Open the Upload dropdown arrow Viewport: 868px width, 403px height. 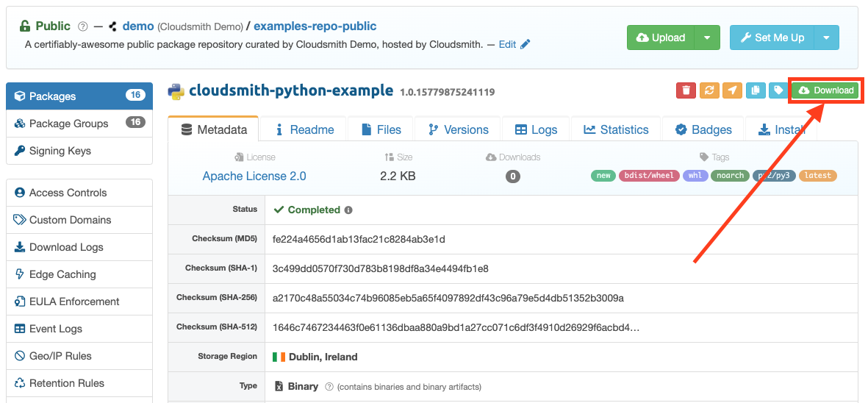tap(707, 38)
